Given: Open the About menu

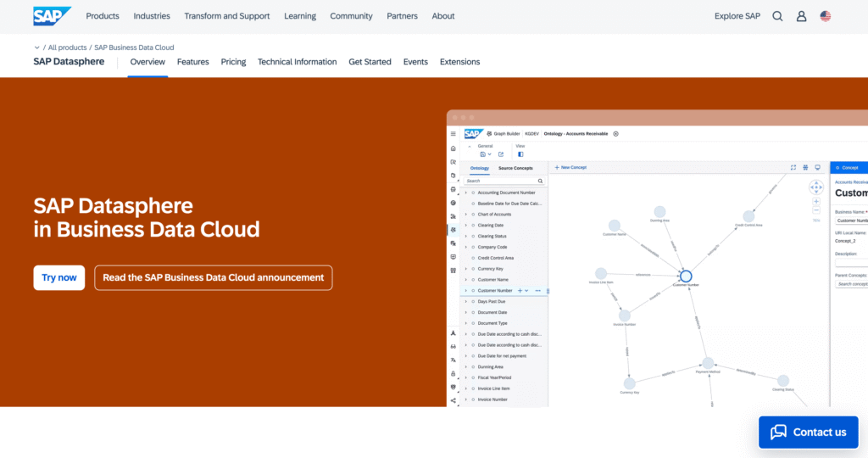Looking at the screenshot, I should coord(442,16).
